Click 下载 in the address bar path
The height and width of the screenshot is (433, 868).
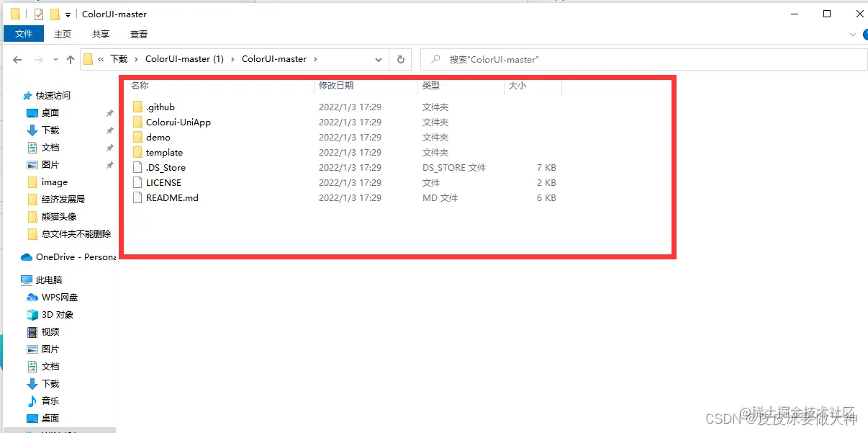tap(119, 60)
